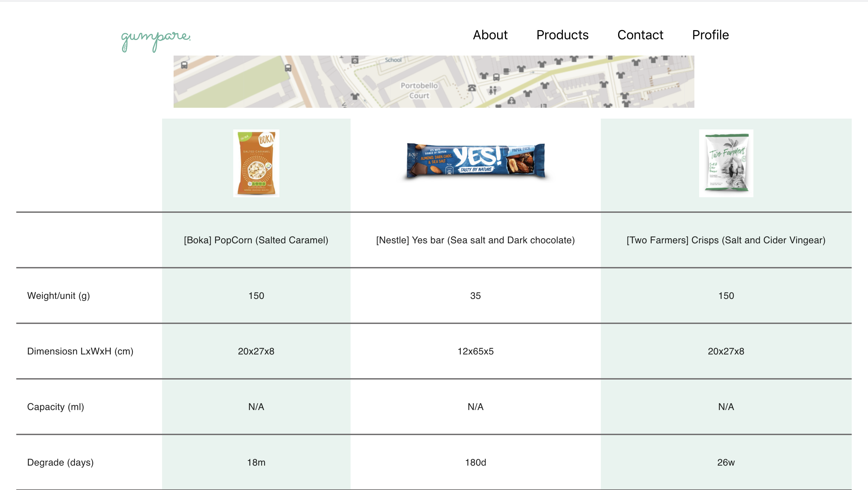Image resolution: width=868 pixels, height=490 pixels.
Task: Click the bus stop icon beside green park
Action: click(x=288, y=68)
